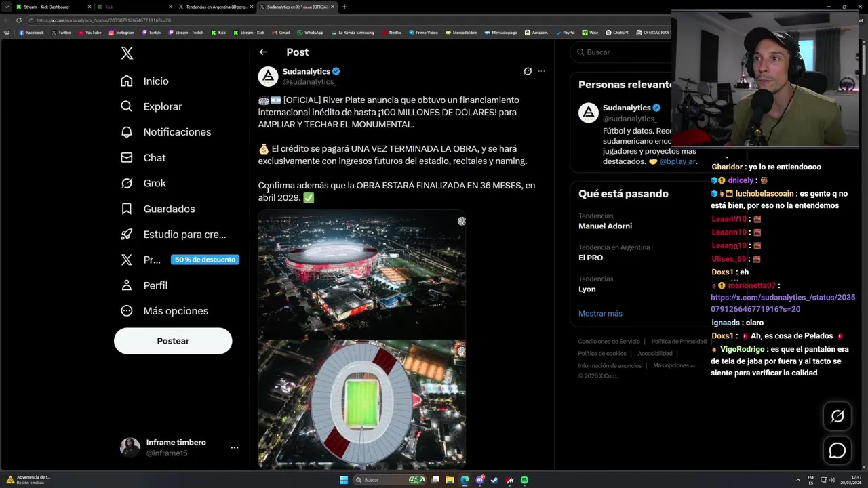Click the Premium 50 % de descuento item
Image resolution: width=868 pixels, height=488 pixels.
(179, 260)
